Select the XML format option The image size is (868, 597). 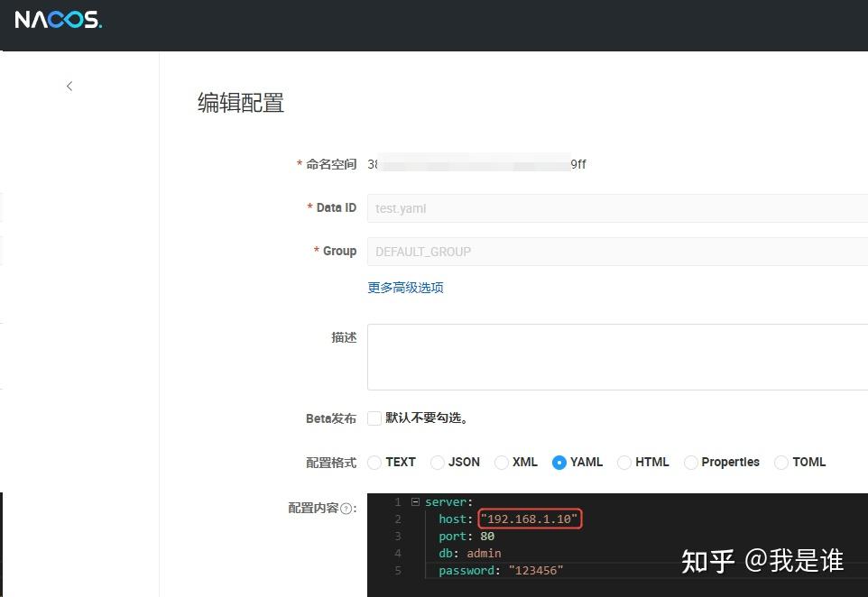500,462
